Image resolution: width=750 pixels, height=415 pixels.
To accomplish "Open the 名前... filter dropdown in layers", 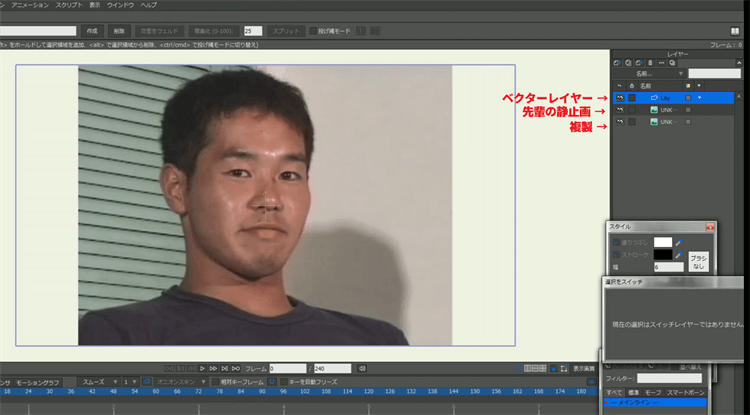I will [x=649, y=74].
